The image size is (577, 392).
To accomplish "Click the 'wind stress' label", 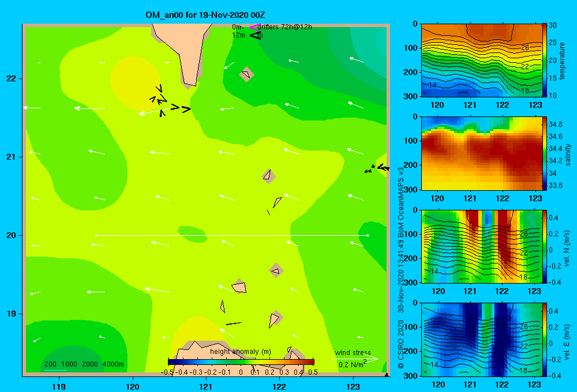I will point(353,353).
